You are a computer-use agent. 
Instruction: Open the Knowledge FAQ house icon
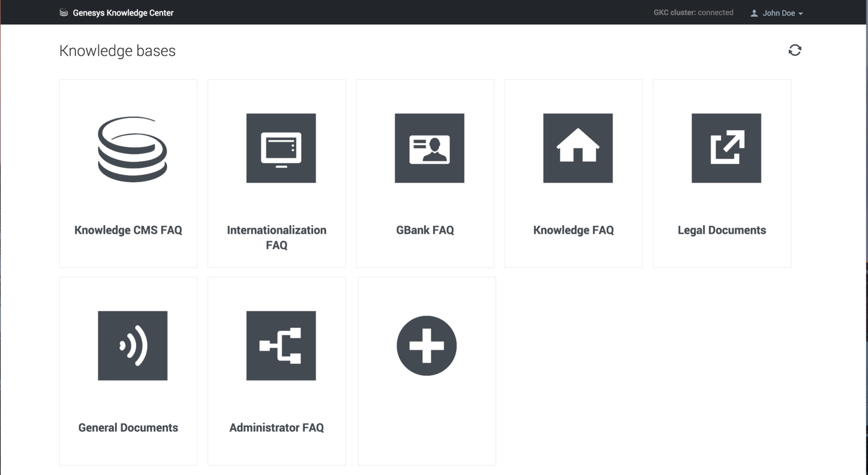click(x=578, y=148)
